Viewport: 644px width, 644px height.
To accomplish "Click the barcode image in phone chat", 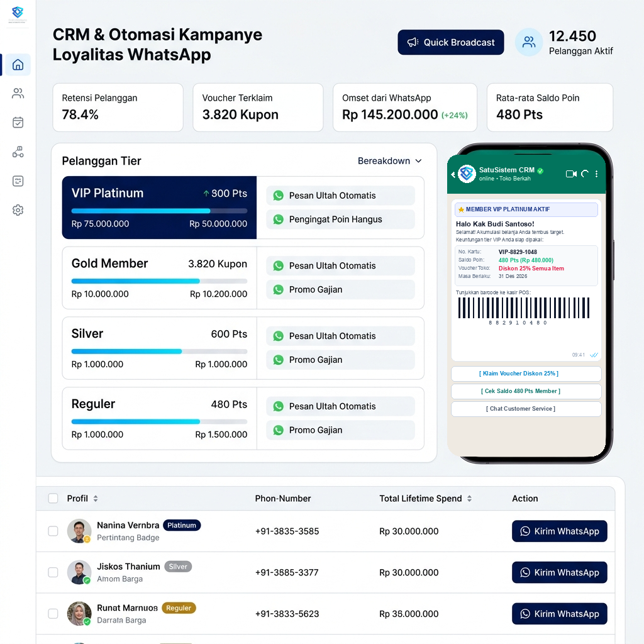I will [x=524, y=308].
